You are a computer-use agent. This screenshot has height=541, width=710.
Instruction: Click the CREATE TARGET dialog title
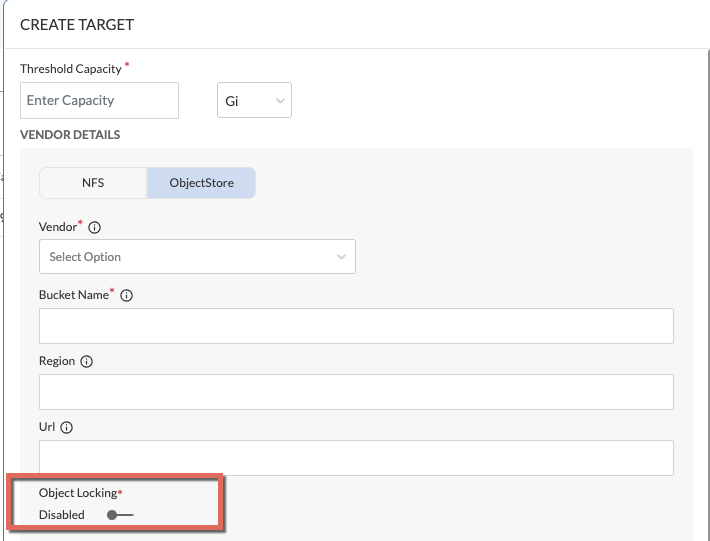[77, 24]
